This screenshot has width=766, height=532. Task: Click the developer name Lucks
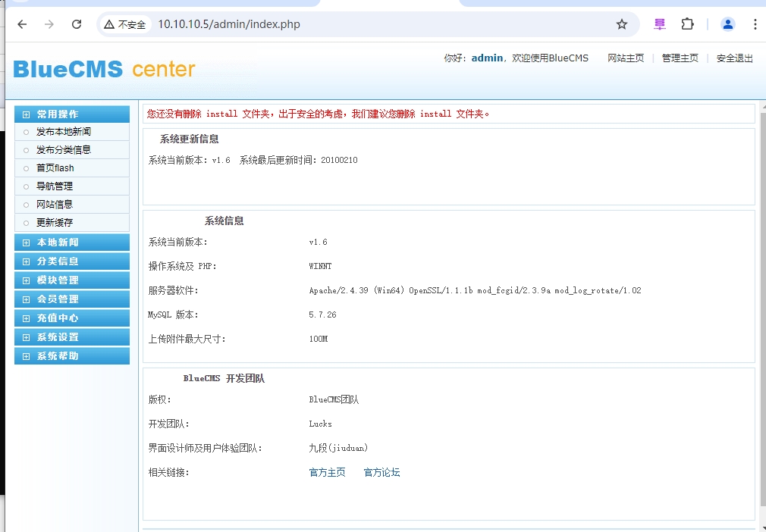point(321,424)
